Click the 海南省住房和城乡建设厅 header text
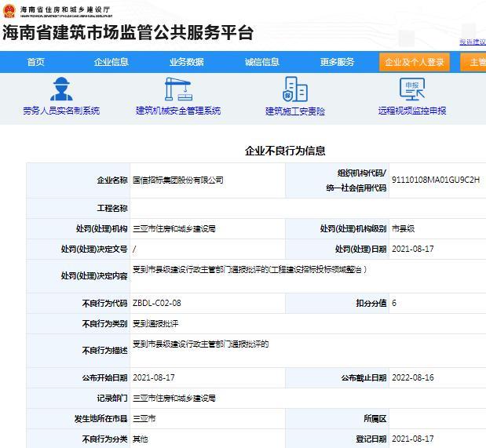The image size is (486, 448). pos(65,9)
